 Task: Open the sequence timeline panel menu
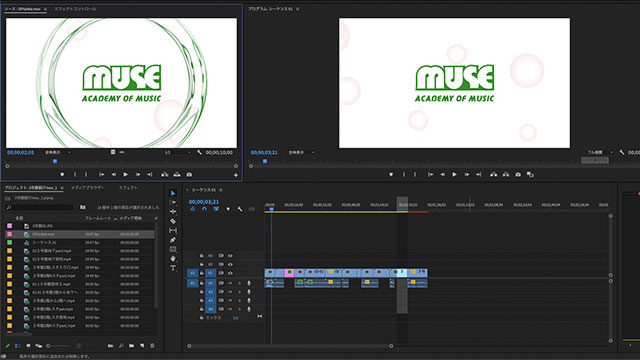tap(221, 190)
